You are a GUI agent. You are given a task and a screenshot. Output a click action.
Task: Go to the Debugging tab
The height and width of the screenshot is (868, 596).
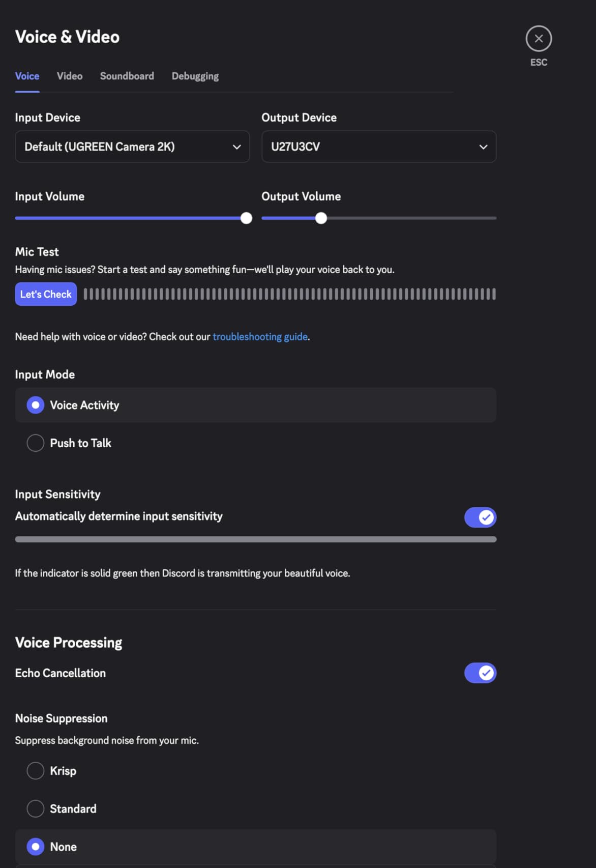195,76
